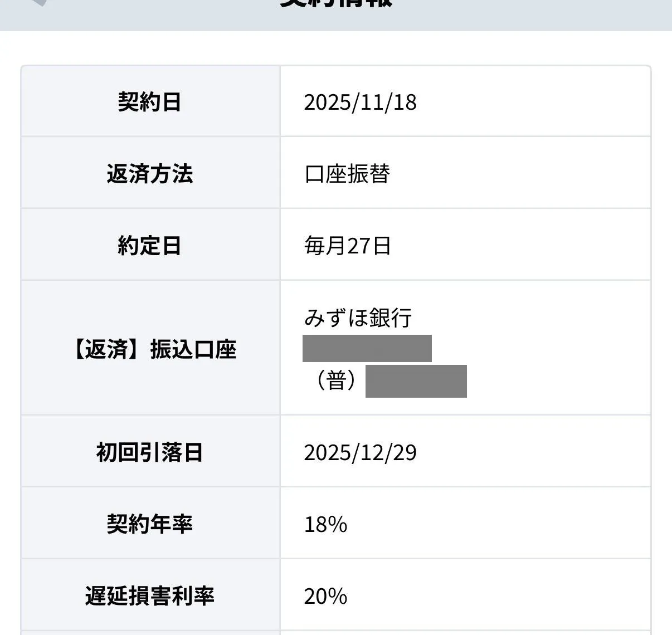Image resolution: width=672 pixels, height=635 pixels.
Task: Select the 初回引落日 label cell
Action: tap(150, 452)
